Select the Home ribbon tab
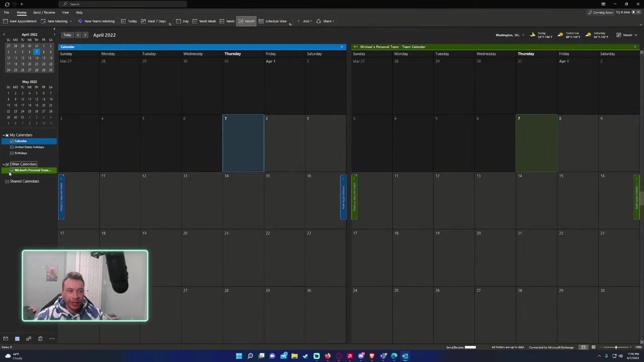This screenshot has width=644, height=362. tap(22, 12)
